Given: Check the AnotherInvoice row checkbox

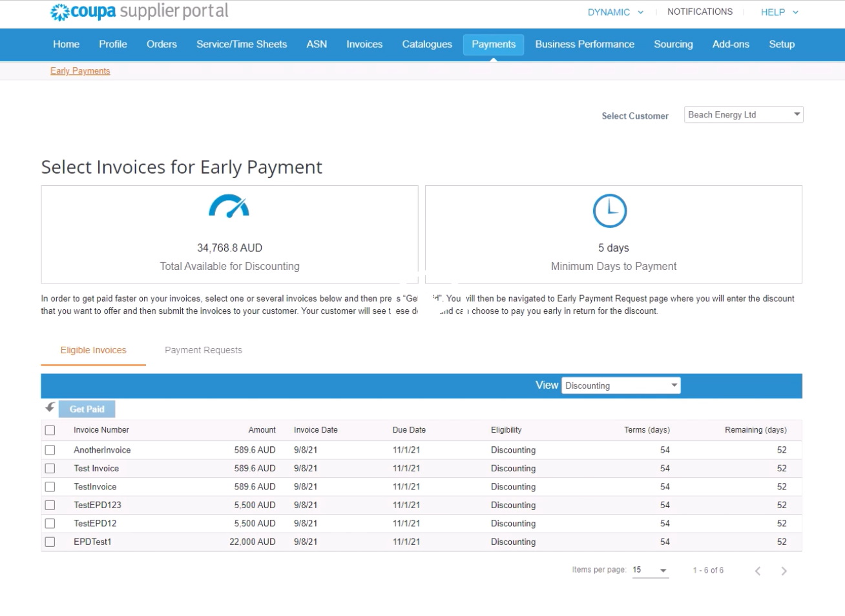Looking at the screenshot, I should pos(50,450).
